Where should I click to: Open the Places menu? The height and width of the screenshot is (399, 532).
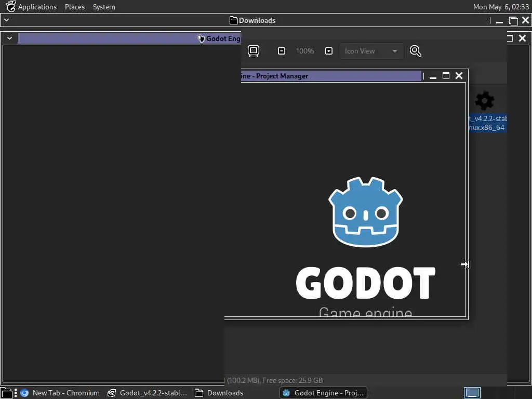(x=75, y=7)
